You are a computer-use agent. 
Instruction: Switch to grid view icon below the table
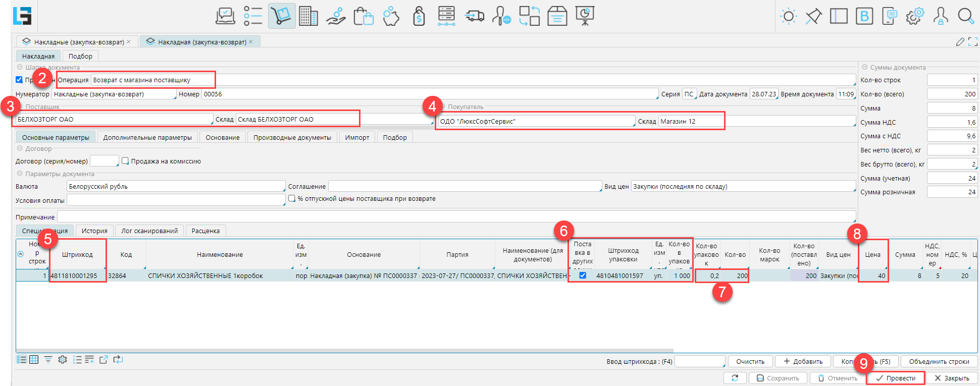tap(34, 360)
